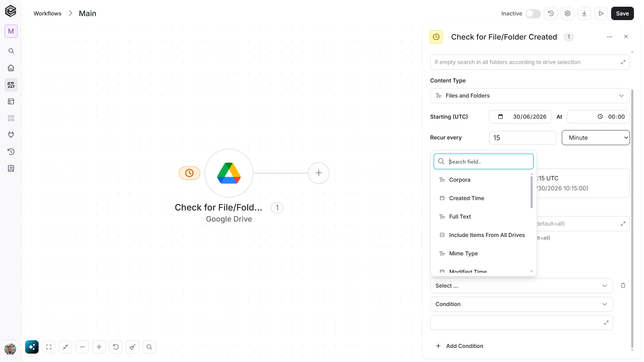
Task: Open the logs document icon in sidebar
Action: click(11, 168)
